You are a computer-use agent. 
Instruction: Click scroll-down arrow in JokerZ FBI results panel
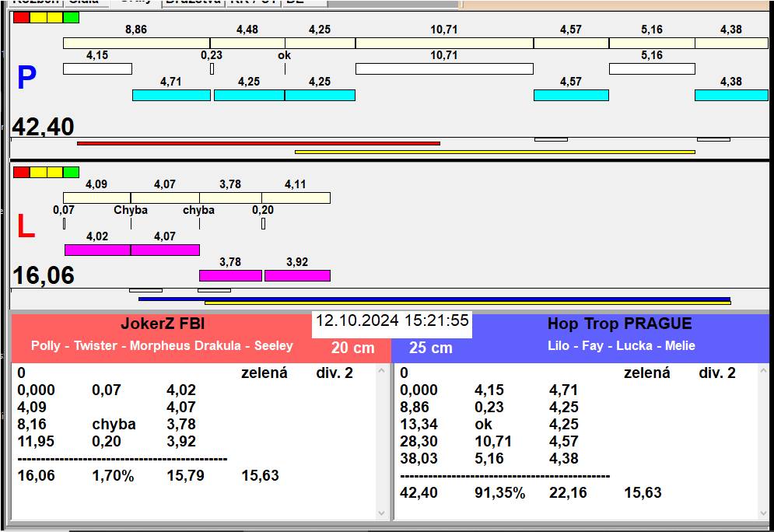(382, 513)
